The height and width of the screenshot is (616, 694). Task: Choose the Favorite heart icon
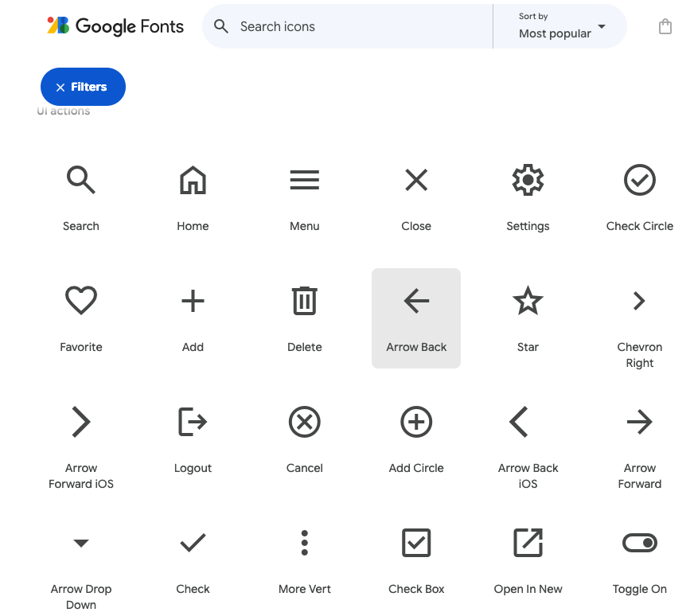(x=81, y=302)
